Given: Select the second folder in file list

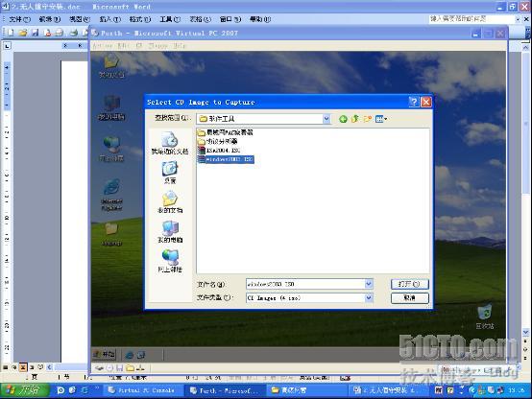Looking at the screenshot, I should (218, 141).
